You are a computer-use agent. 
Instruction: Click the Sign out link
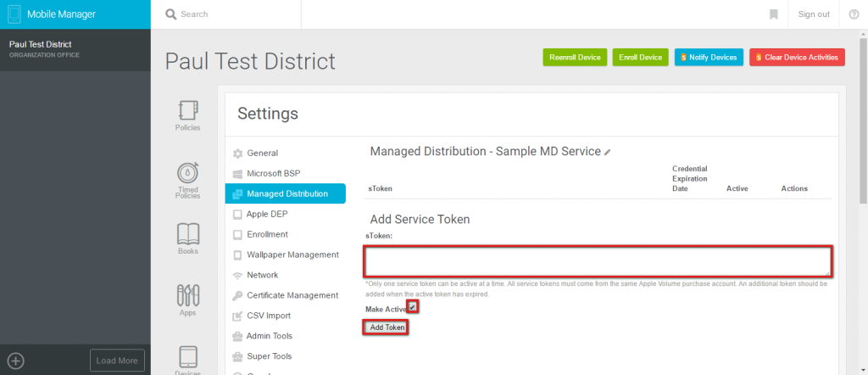pyautogui.click(x=814, y=14)
